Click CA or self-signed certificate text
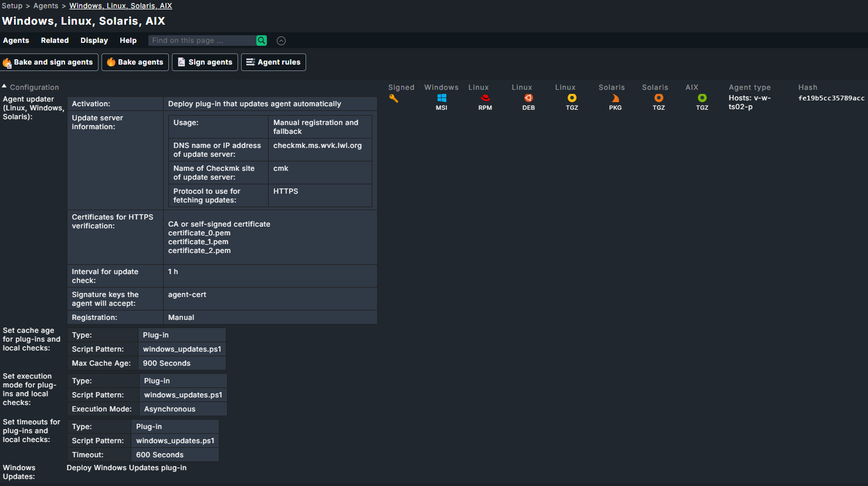Screen dimensions: 868x486 (219, 224)
